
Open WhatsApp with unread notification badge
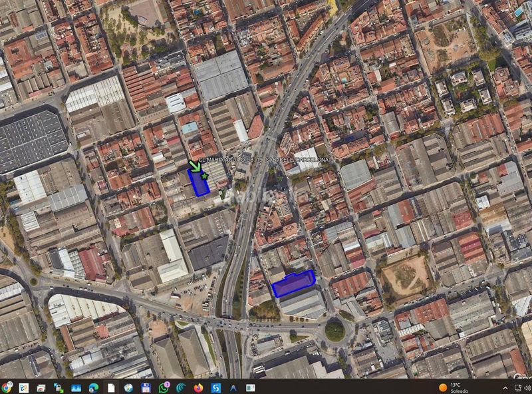point(164,387)
